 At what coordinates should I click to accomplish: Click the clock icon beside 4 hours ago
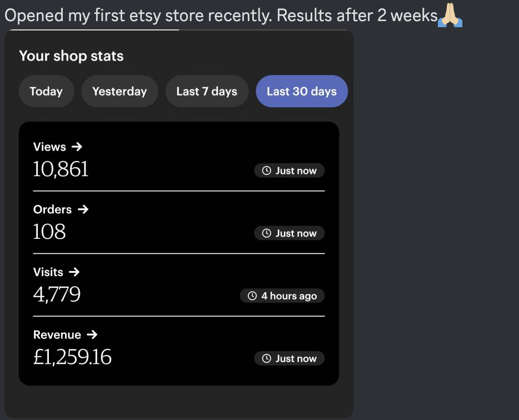click(x=252, y=296)
